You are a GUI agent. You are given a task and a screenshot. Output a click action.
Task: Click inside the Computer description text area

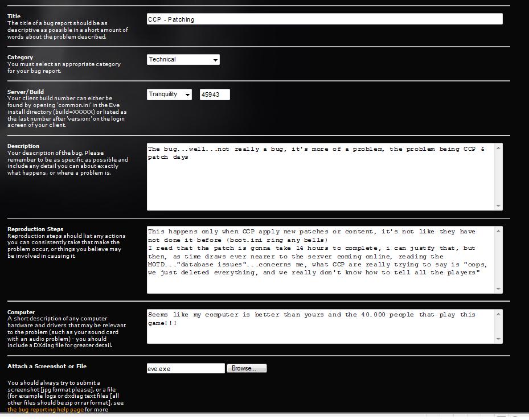[321, 326]
